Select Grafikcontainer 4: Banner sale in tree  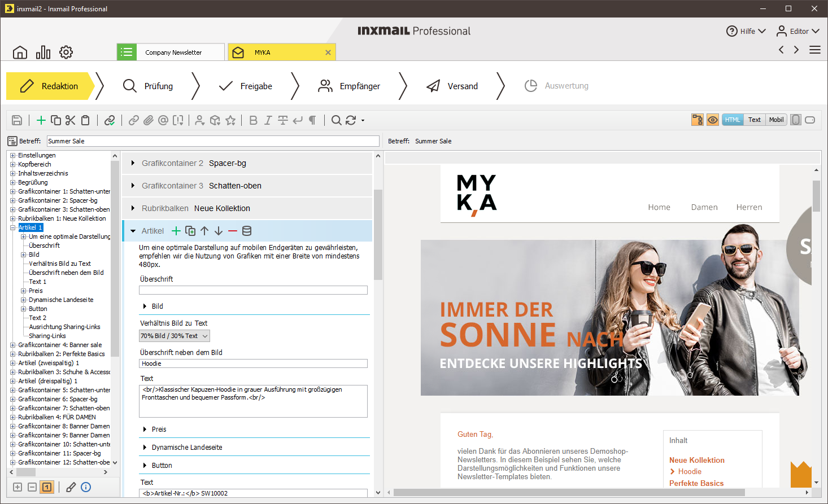click(x=60, y=345)
